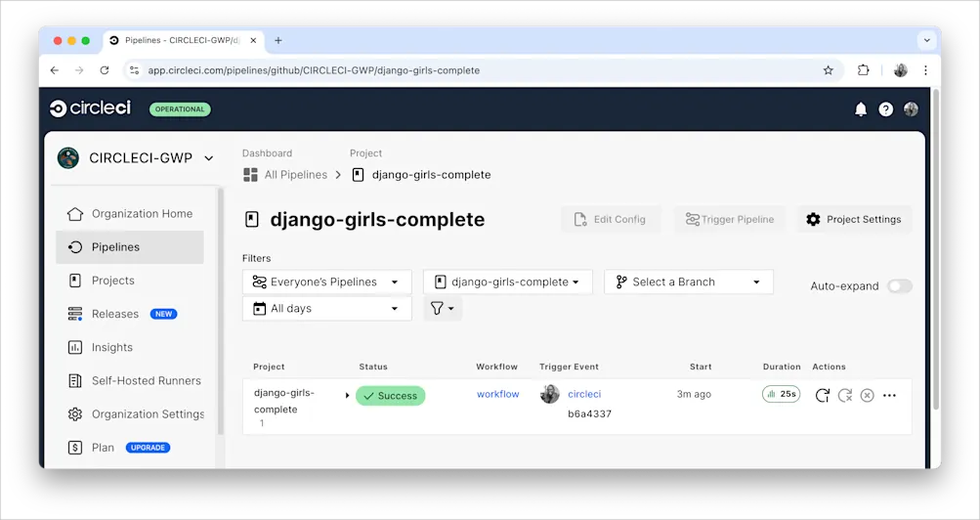
Task: Click the site information icon in address bar
Action: click(134, 70)
